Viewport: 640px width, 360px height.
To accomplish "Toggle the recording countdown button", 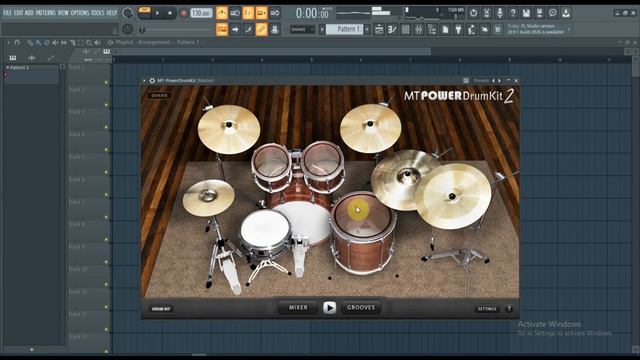I will coord(248,13).
